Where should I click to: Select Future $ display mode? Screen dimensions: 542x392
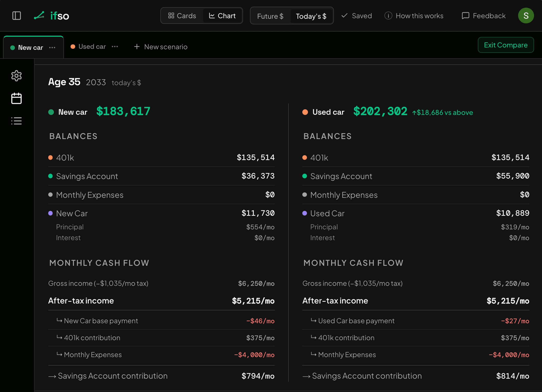pos(270,16)
